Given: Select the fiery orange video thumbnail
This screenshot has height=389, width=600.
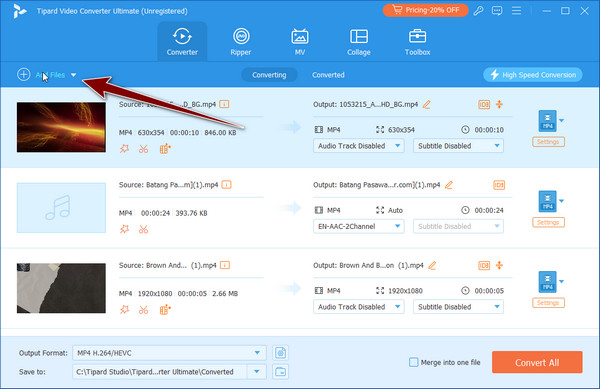Looking at the screenshot, I should click(x=61, y=127).
